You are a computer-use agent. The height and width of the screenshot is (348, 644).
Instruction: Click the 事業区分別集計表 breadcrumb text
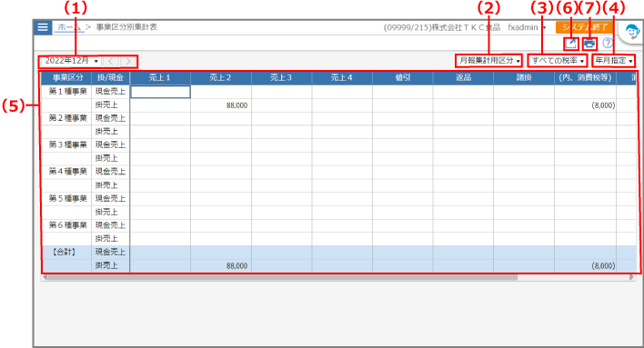click(127, 27)
